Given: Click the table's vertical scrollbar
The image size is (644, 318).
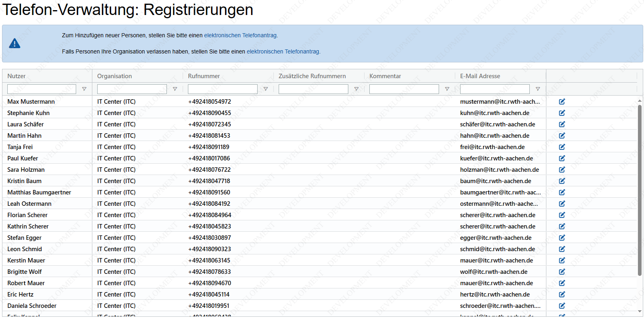Looking at the screenshot, I should pos(640,190).
